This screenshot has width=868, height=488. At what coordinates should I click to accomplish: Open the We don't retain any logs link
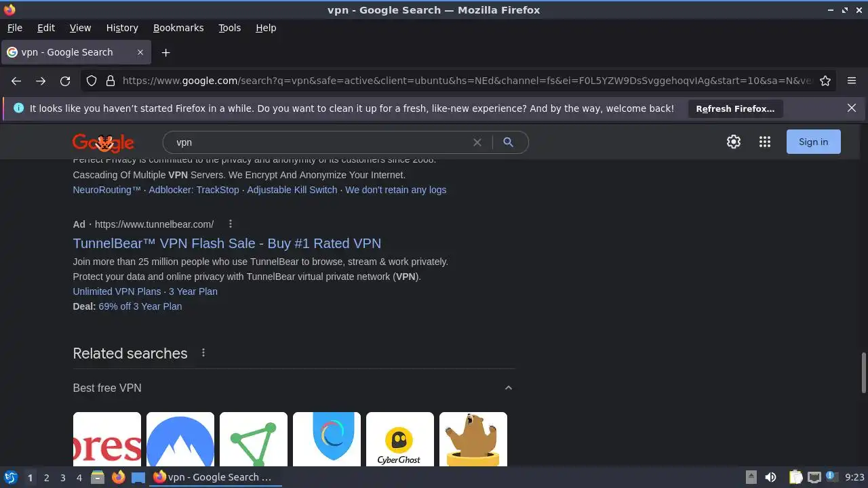[x=396, y=190]
